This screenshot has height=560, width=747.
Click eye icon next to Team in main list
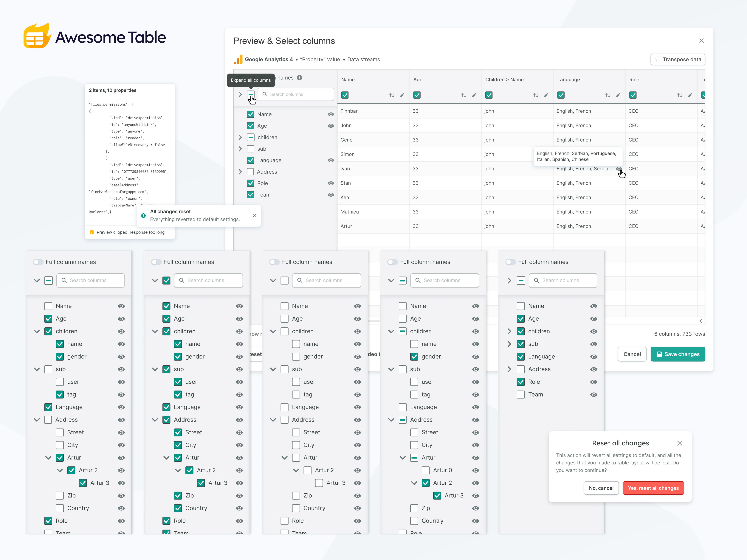point(331,195)
